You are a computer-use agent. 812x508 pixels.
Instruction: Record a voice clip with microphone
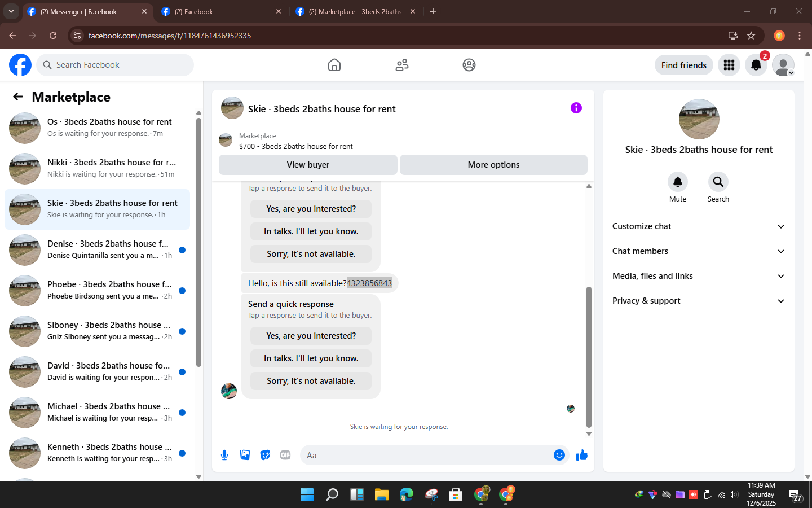(224, 455)
